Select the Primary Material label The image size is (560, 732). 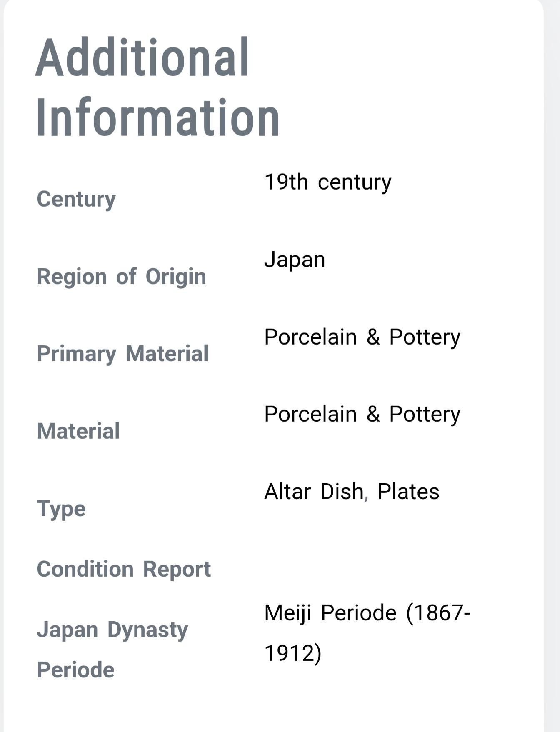(123, 354)
